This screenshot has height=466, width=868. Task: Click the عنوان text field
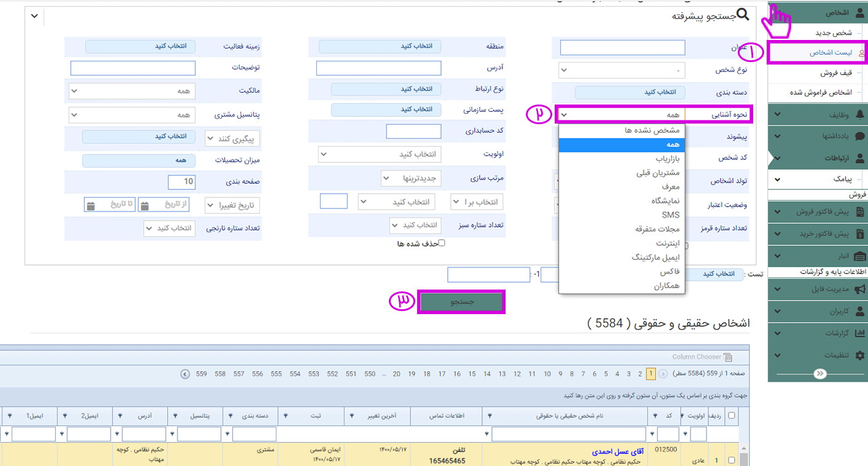(x=622, y=47)
